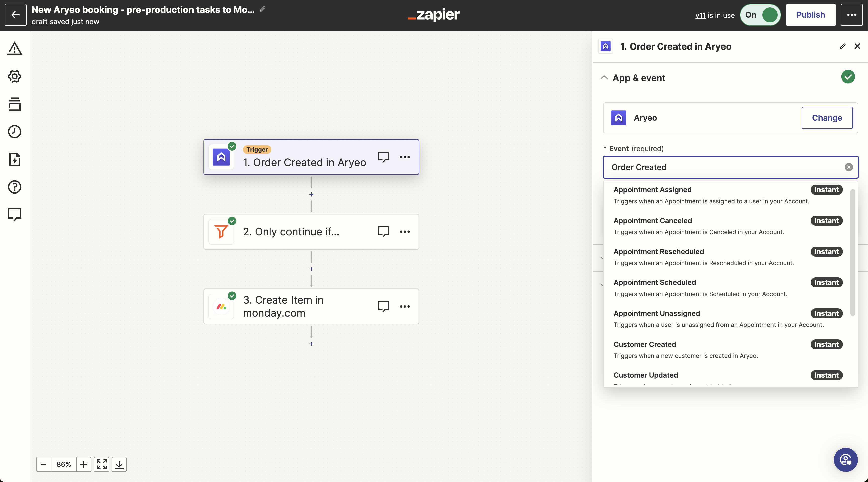Click the event list scrollbar
Image resolution: width=868 pixels, height=482 pixels.
pos(853,253)
